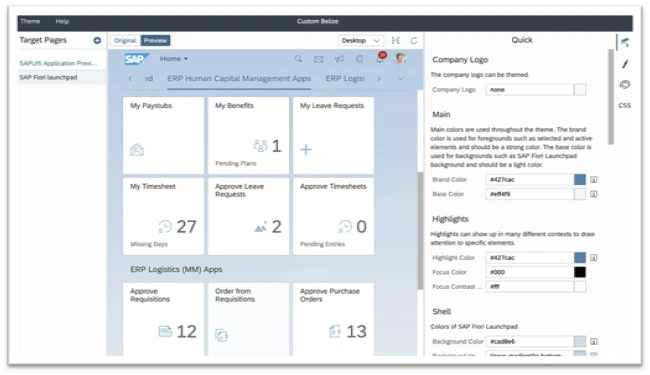This screenshot has width=650, height=375.
Task: Open the CSS editor panel
Action: [x=625, y=105]
